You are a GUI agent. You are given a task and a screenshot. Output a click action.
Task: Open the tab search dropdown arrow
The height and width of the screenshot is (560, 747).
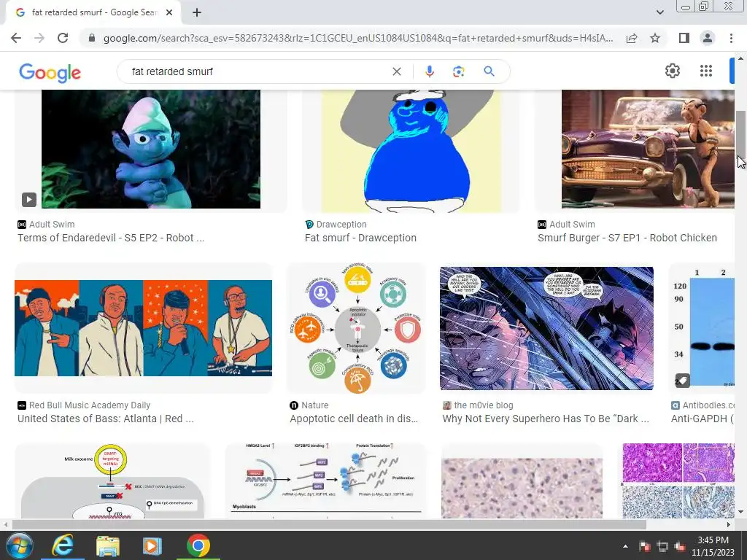pyautogui.click(x=659, y=12)
